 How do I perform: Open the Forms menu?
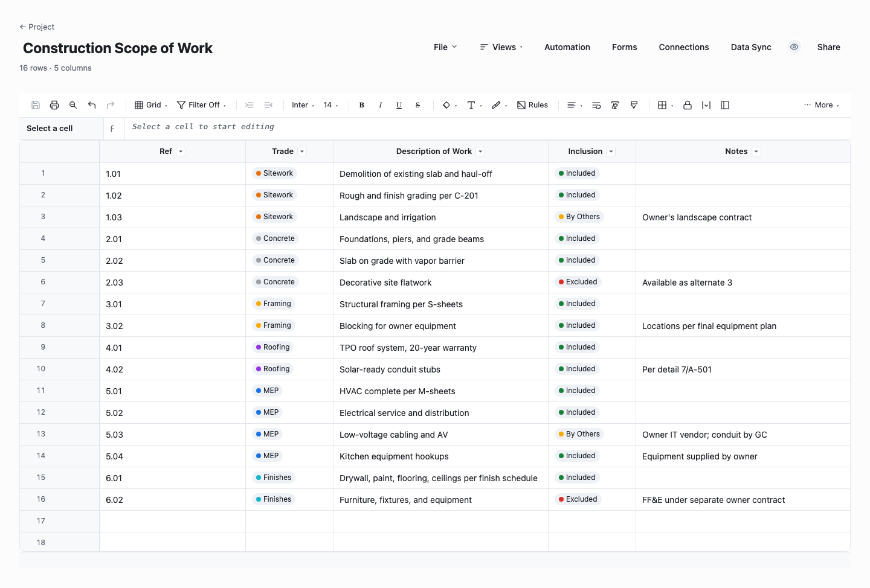pyautogui.click(x=625, y=47)
